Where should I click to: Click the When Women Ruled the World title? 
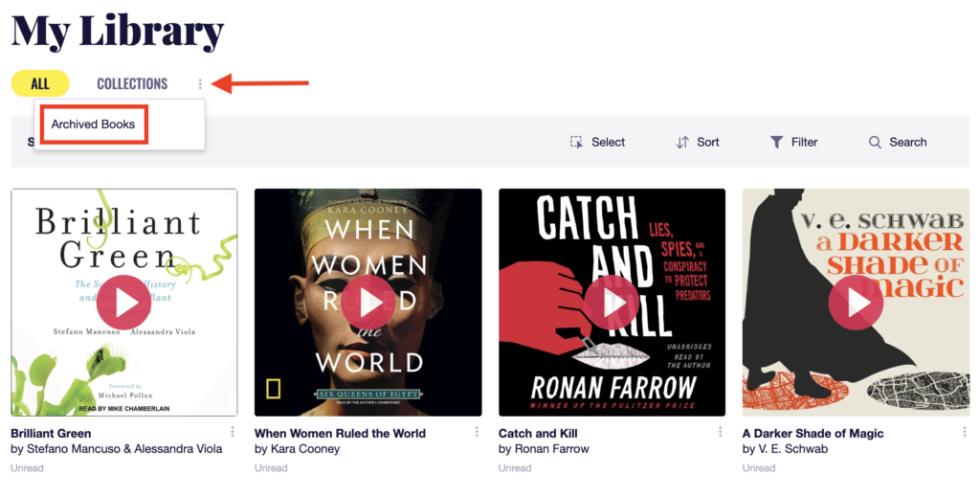(340, 433)
